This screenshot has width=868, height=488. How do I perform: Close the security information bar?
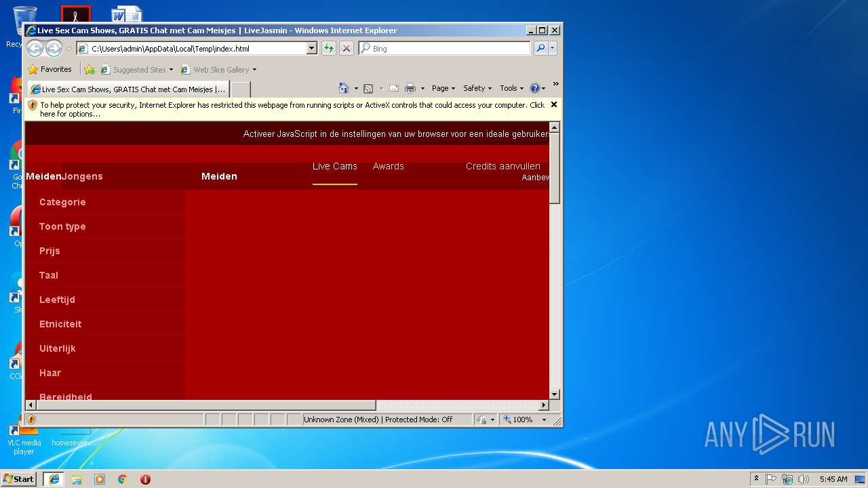pos(554,104)
